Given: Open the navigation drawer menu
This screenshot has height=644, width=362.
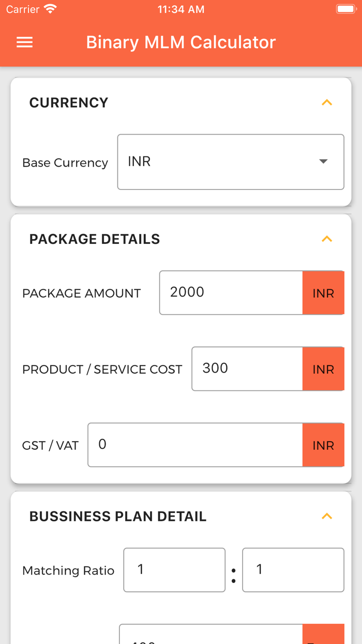Looking at the screenshot, I should tap(24, 42).
